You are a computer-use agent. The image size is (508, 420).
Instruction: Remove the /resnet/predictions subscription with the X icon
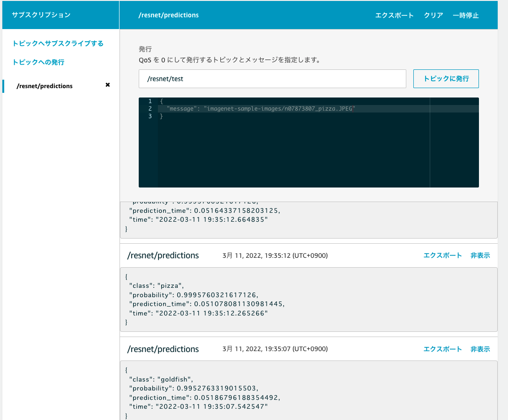click(x=108, y=85)
